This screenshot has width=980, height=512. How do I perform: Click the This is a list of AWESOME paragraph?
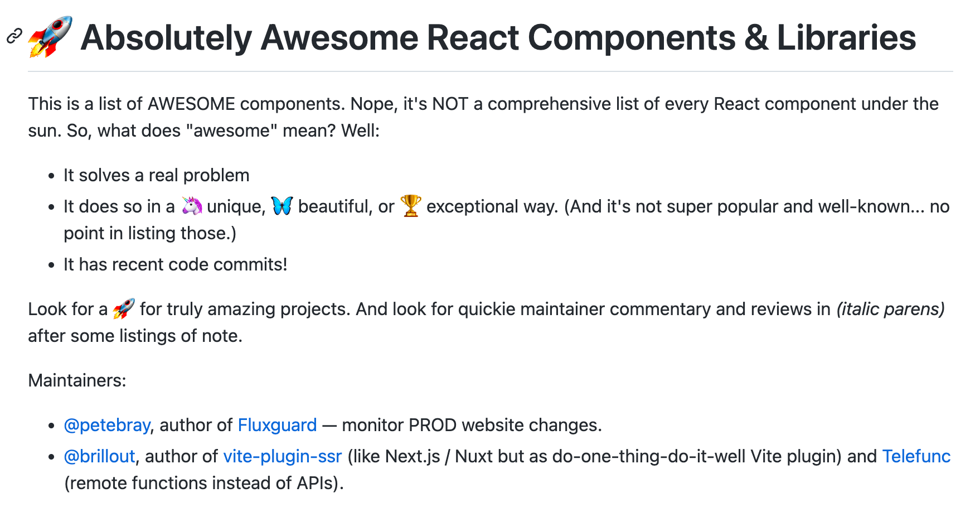(483, 117)
